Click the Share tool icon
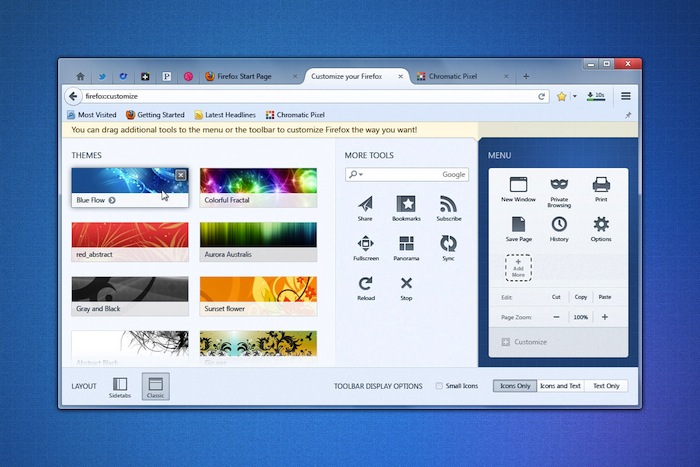The width and height of the screenshot is (700, 467). point(365,204)
